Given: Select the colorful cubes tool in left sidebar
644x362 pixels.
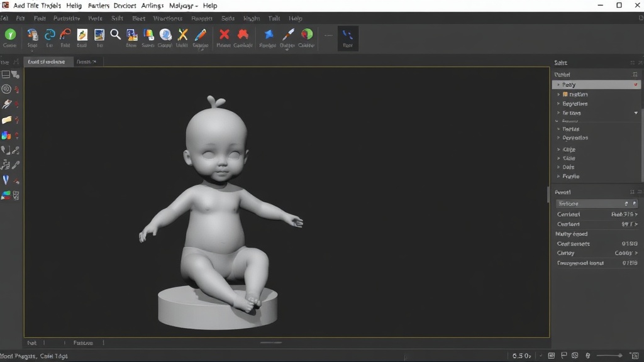Looking at the screenshot, I should pyautogui.click(x=6, y=135).
